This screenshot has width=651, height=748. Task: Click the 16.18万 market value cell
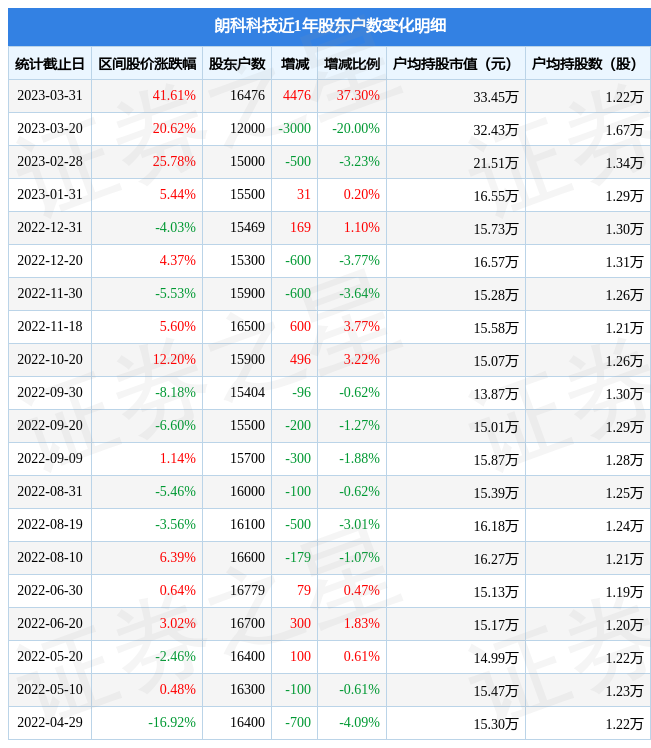click(x=496, y=526)
